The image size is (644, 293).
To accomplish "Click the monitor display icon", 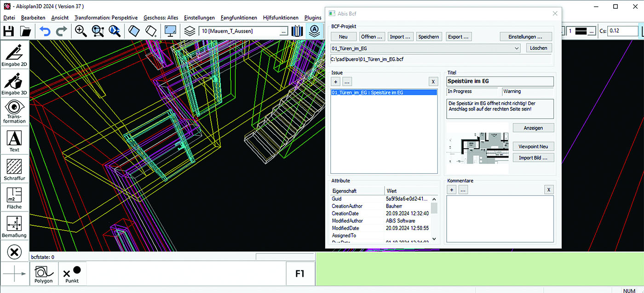I will tap(170, 31).
